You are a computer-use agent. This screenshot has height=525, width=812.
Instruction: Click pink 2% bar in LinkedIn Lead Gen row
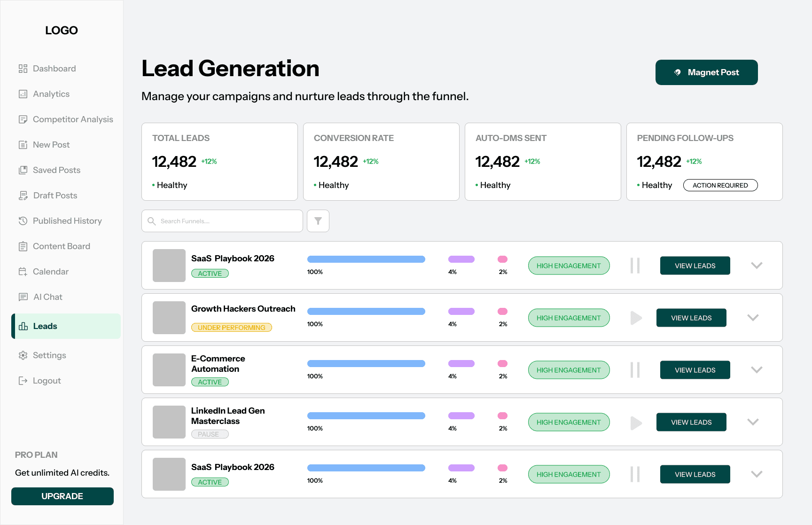[x=502, y=415]
